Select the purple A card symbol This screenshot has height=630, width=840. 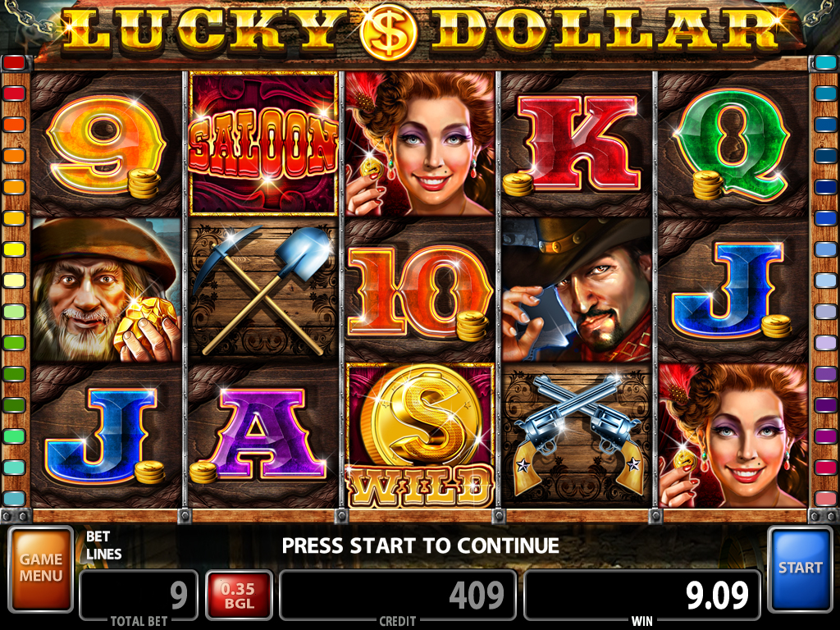[x=263, y=435]
